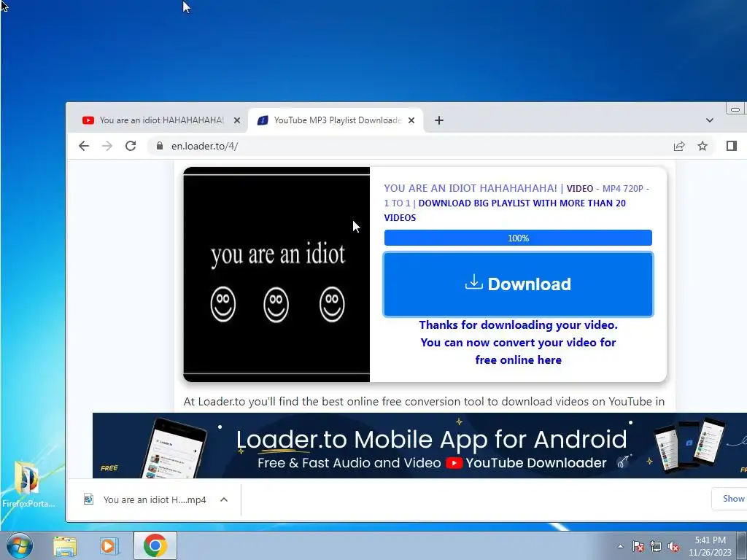The width and height of the screenshot is (747, 560).
Task: Open Download big playlist with more than 20 videos link
Action: click(505, 211)
